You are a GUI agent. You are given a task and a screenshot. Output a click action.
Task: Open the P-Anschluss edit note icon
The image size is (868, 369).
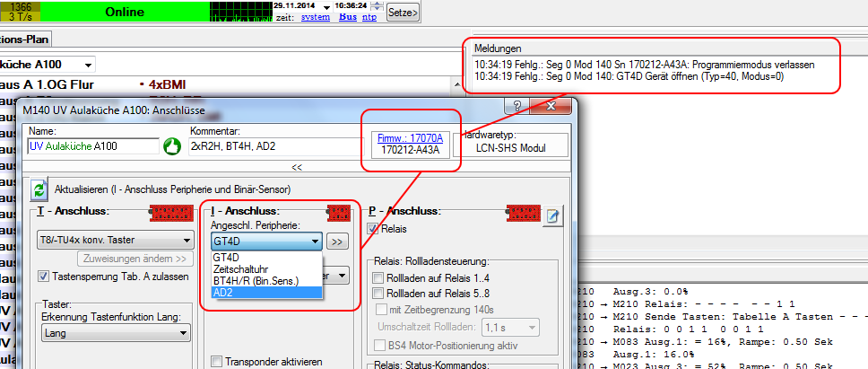pos(552,215)
